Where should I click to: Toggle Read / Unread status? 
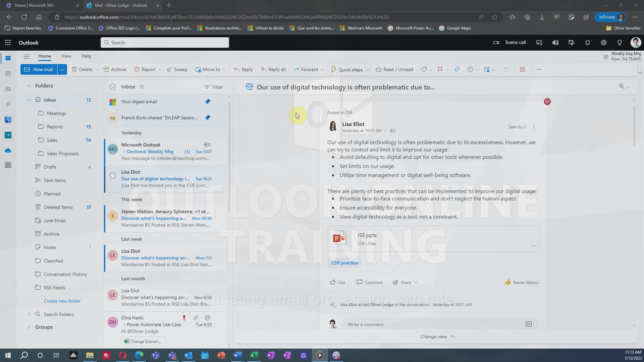[394, 69]
